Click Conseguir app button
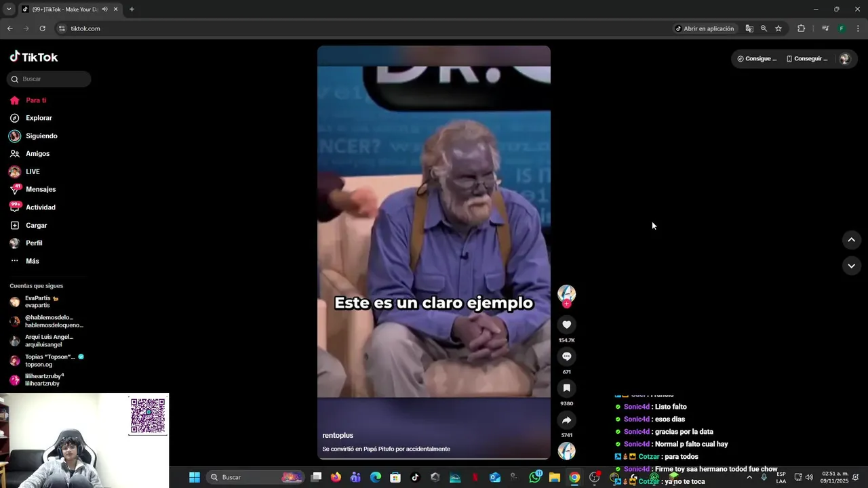The width and height of the screenshot is (868, 488). tap(807, 59)
